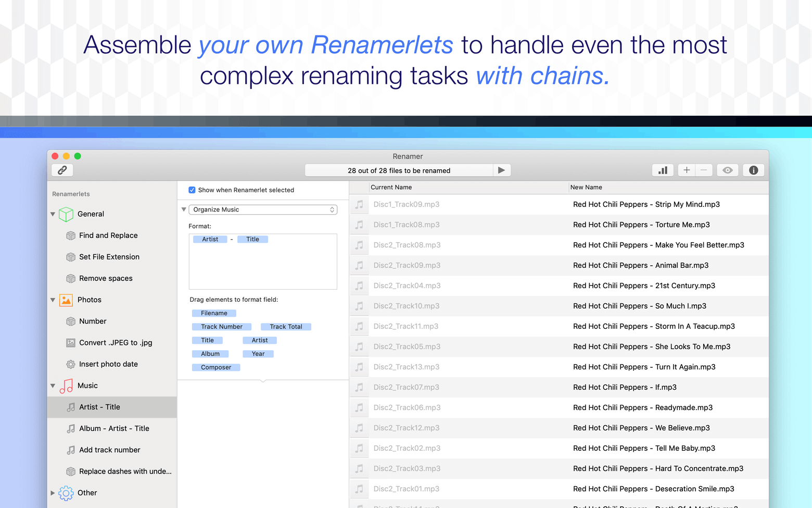This screenshot has height=508, width=812.
Task: Choose the Add track number renamerlet
Action: pos(109,450)
